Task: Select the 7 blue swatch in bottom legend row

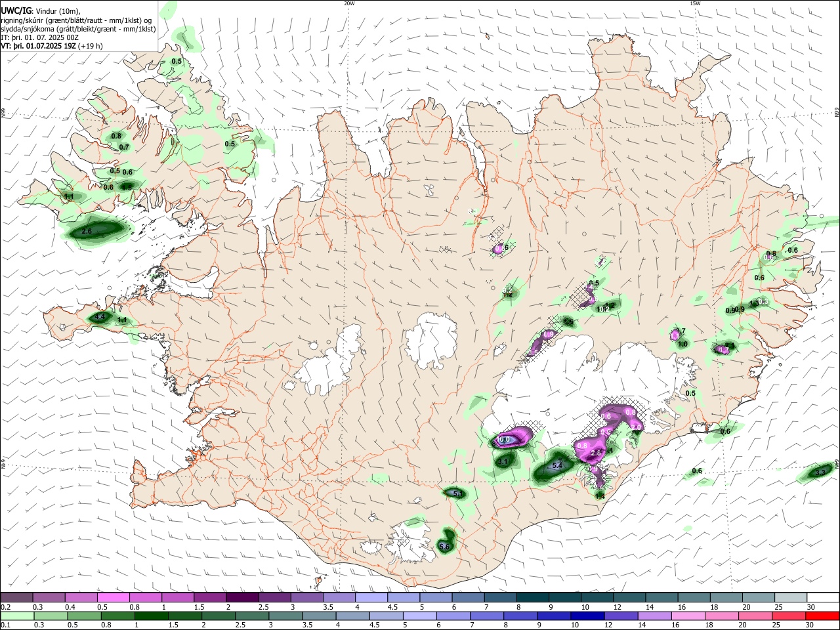Action: tap(486, 616)
